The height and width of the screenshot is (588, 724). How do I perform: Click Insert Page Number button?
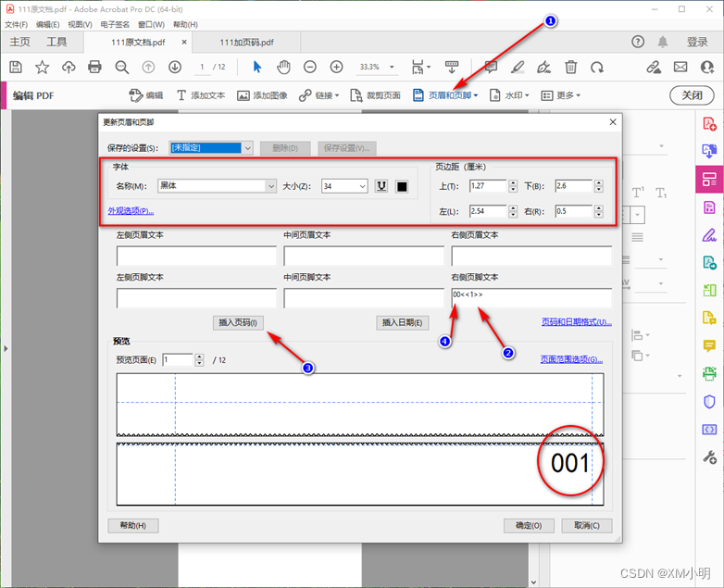(x=238, y=322)
